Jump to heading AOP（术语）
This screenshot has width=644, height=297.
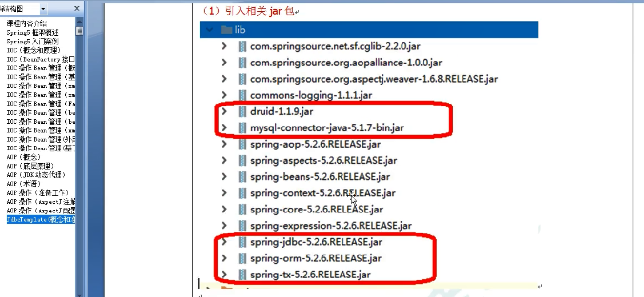click(x=24, y=184)
